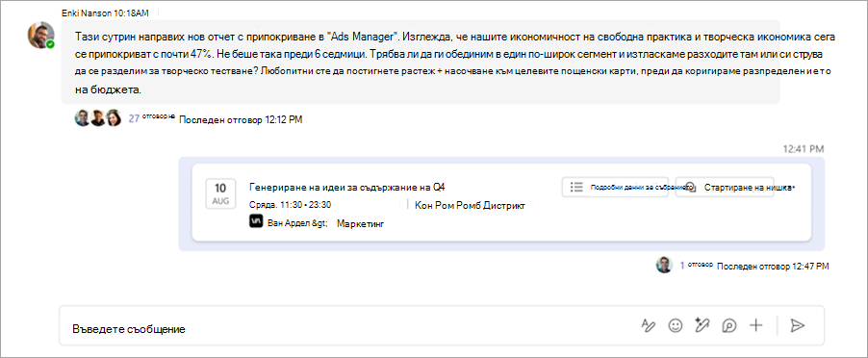Click the Последен отговор 12:12 PM text
Image resolution: width=868 pixels, height=358 pixels.
241,119
